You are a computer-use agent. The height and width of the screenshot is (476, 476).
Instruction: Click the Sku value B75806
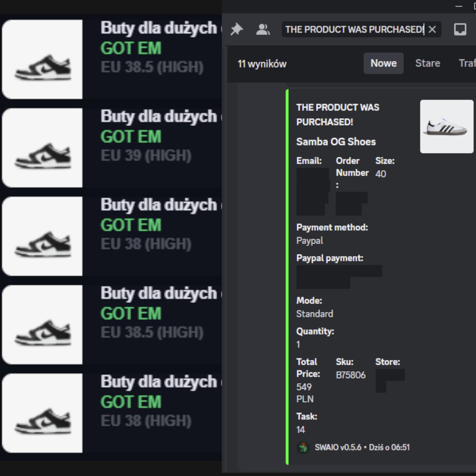pos(351,375)
